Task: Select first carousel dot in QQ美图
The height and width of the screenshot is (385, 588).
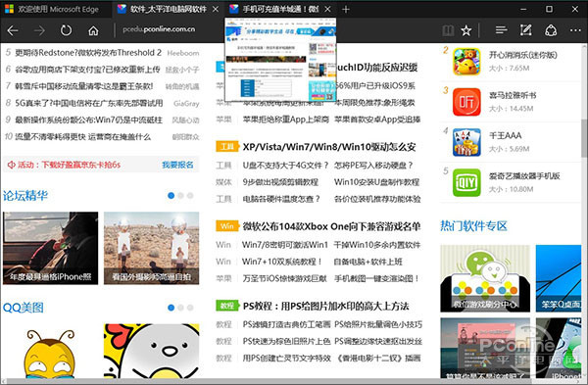Action: coord(171,308)
